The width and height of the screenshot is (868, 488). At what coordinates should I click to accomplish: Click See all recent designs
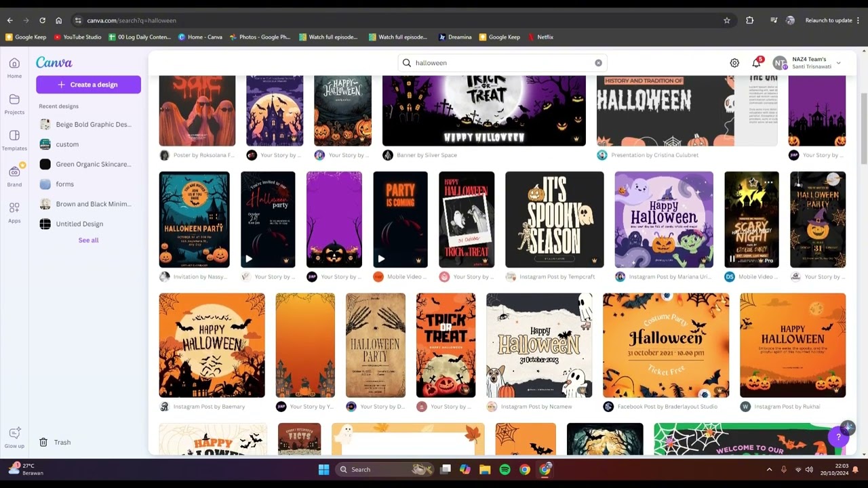tap(88, 240)
